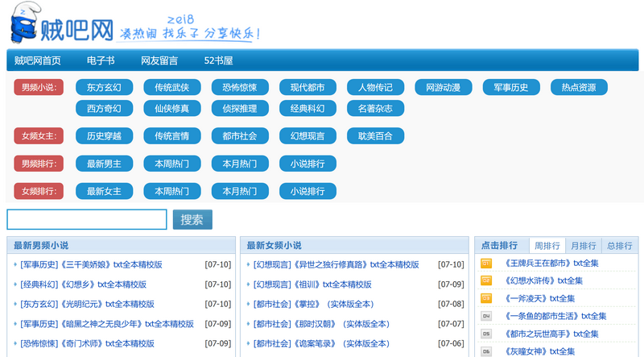
Task: Open 网友留言 in the navigation bar
Action: pos(159,60)
